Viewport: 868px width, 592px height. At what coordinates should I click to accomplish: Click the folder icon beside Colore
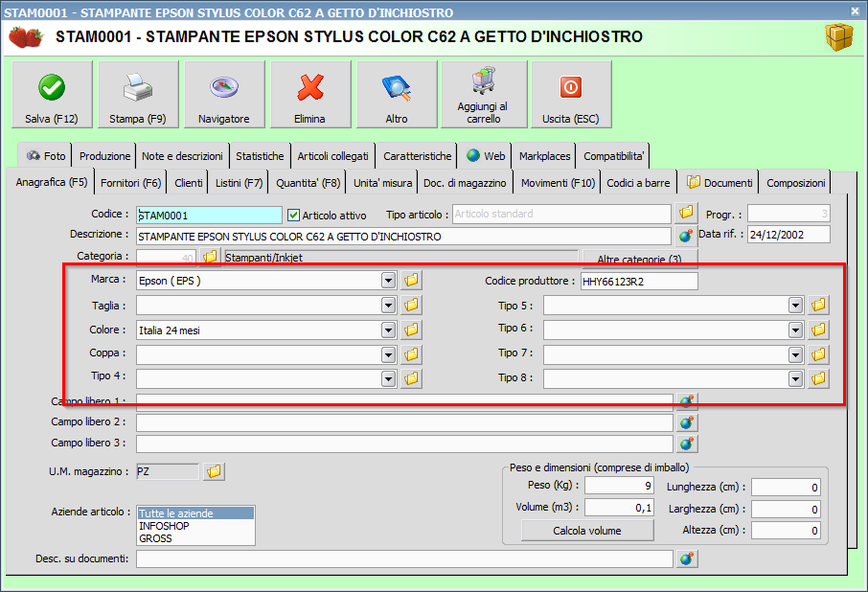coord(411,330)
